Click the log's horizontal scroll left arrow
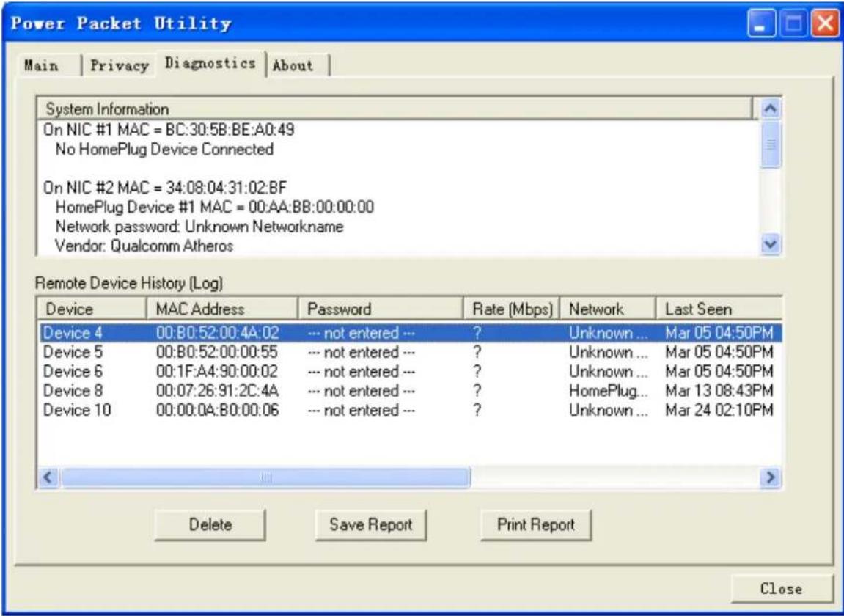 click(49, 477)
